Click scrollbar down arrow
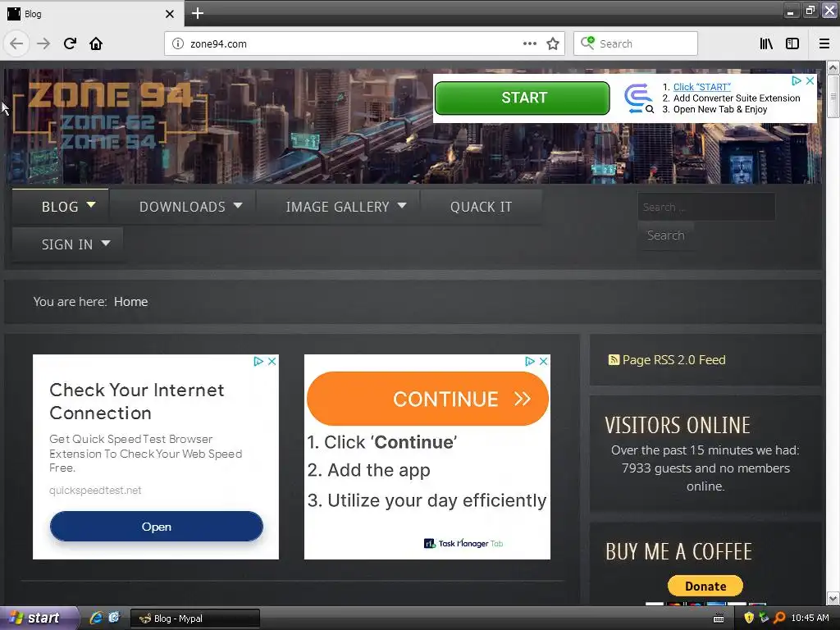Image resolution: width=840 pixels, height=630 pixels. tap(833, 598)
